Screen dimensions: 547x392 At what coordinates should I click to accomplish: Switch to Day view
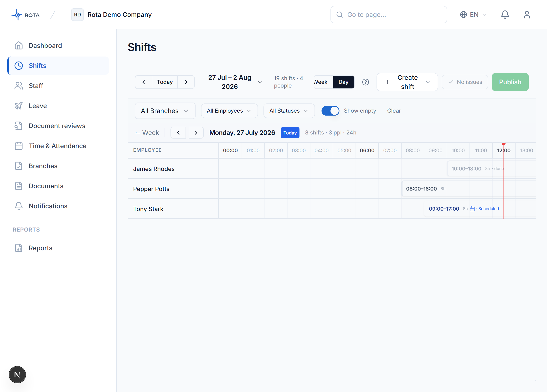343,82
